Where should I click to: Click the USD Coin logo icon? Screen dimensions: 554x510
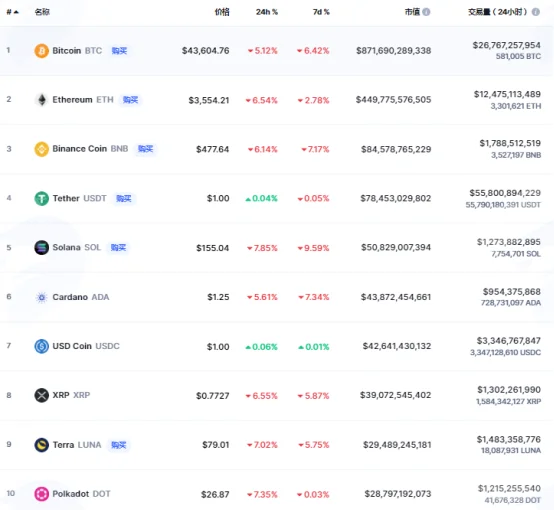(41, 346)
